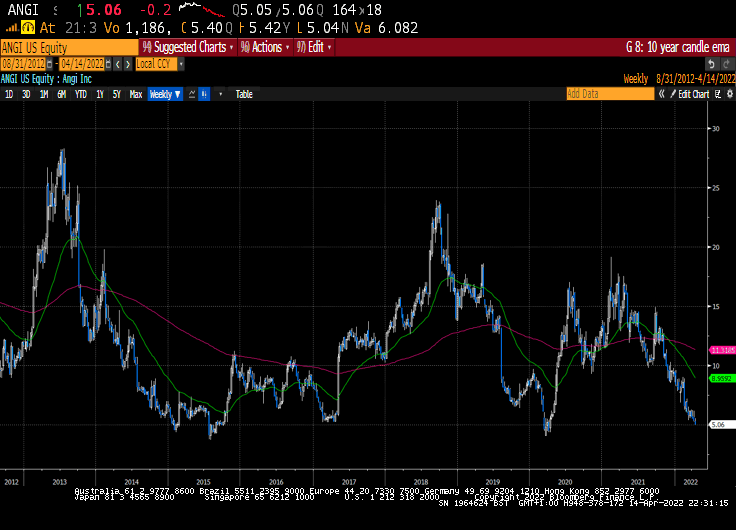Open chart settings gear icon
The height and width of the screenshot is (530, 736).
point(729,94)
